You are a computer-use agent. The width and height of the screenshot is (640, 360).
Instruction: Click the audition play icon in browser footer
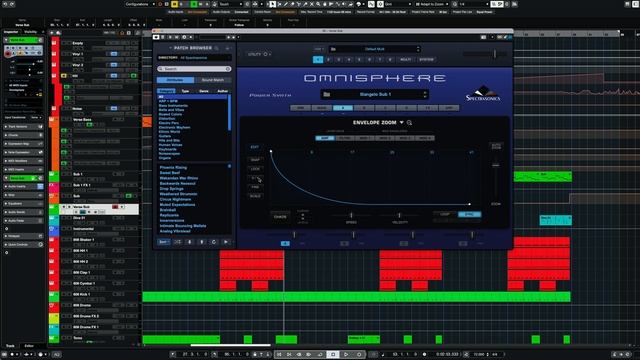pos(226,242)
